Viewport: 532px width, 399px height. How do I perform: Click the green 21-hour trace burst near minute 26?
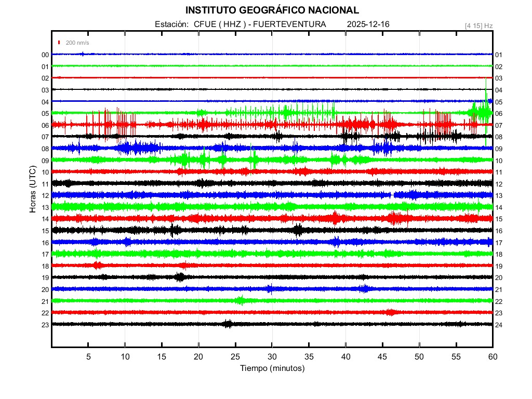point(240,300)
